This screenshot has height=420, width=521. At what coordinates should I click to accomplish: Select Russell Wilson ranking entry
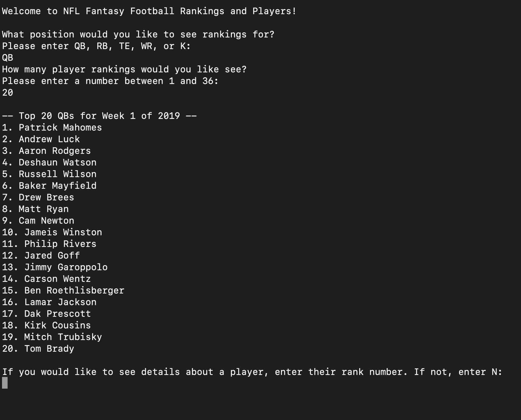pyautogui.click(x=49, y=174)
